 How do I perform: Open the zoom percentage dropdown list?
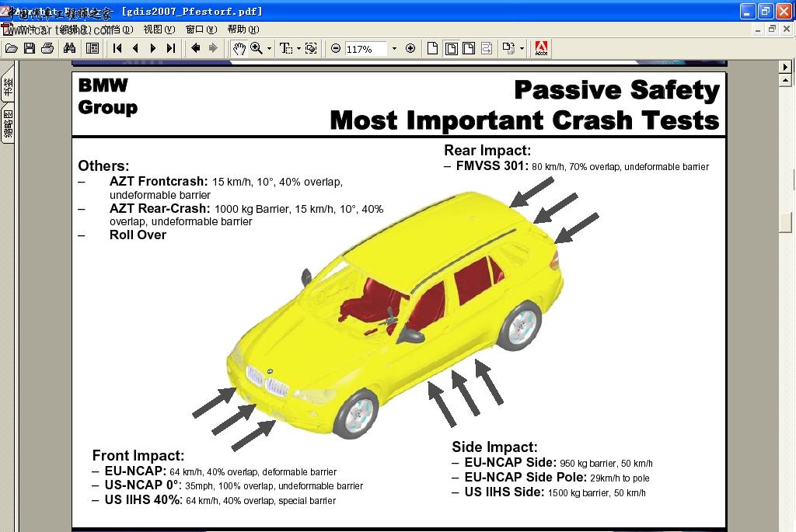point(394,49)
